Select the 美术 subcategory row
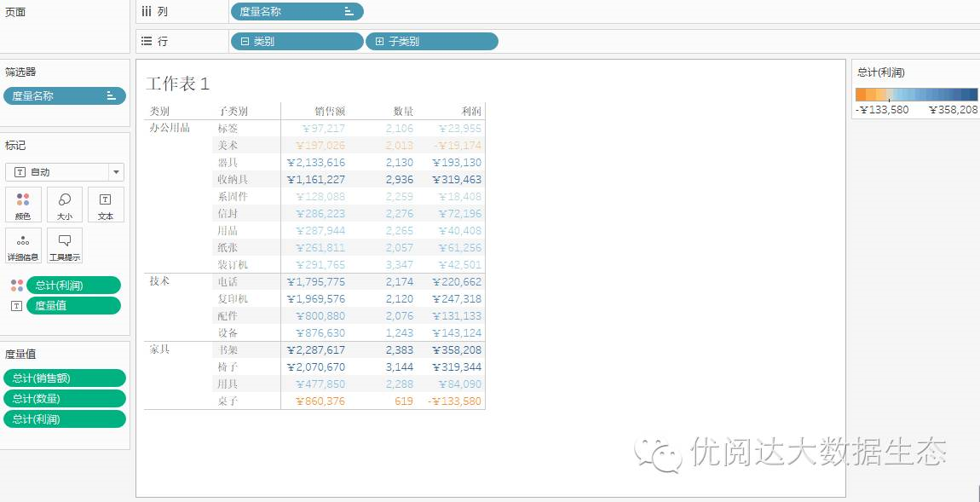 (x=228, y=146)
